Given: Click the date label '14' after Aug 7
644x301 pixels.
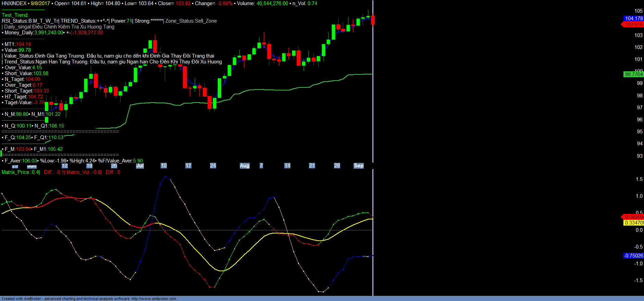Looking at the screenshot, I should (x=287, y=166).
